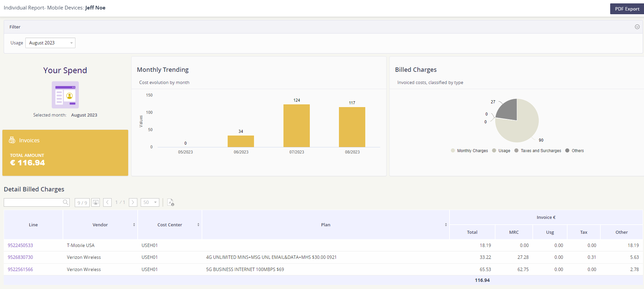Click the Line column header

tap(33, 225)
